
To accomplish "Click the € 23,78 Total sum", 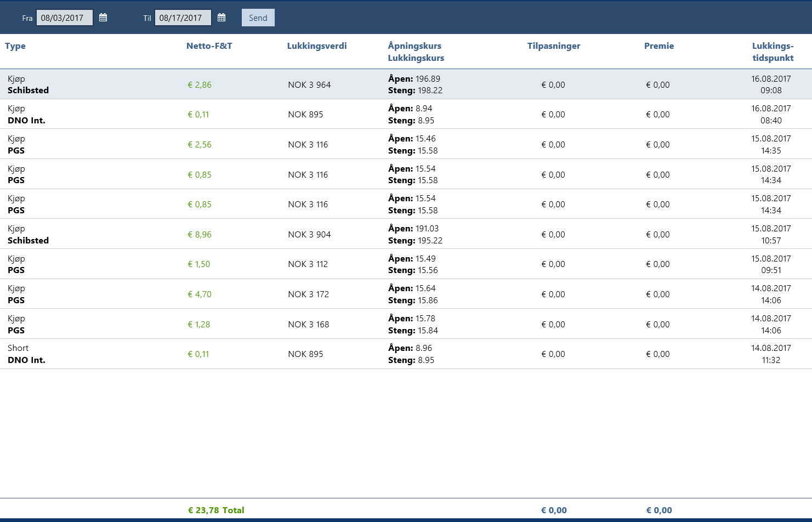I will coord(216,510).
